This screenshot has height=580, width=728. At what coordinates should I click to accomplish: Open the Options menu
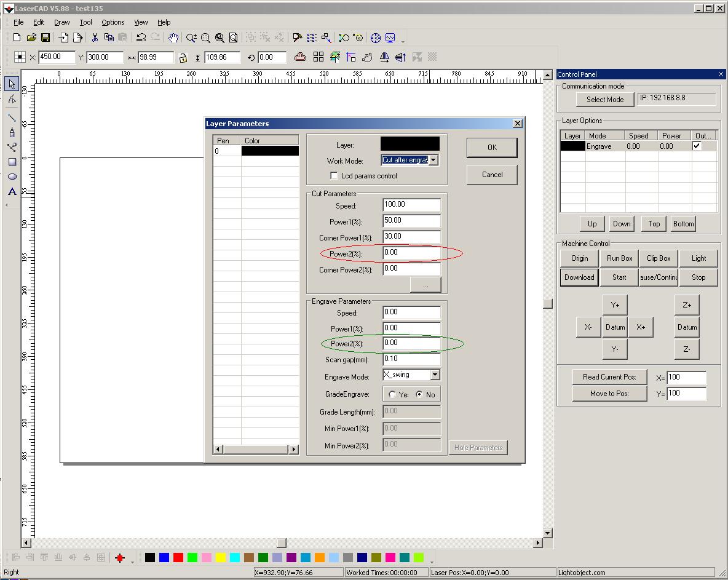point(113,22)
